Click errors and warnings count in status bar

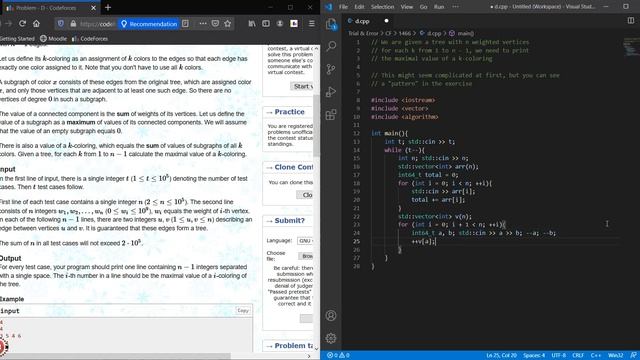[338, 355]
